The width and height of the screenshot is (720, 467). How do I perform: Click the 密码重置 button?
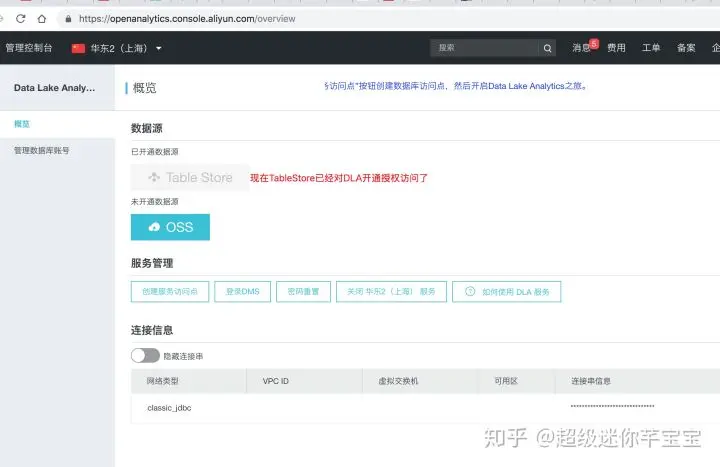304,292
